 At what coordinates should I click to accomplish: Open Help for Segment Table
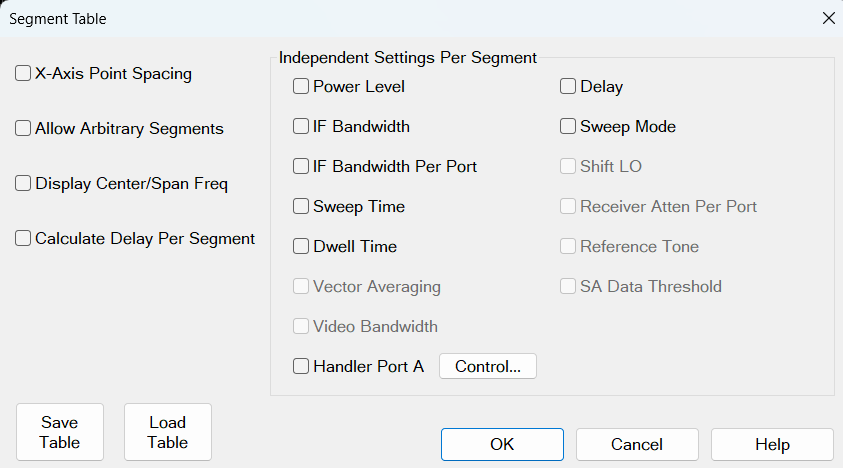pyautogui.click(x=772, y=445)
